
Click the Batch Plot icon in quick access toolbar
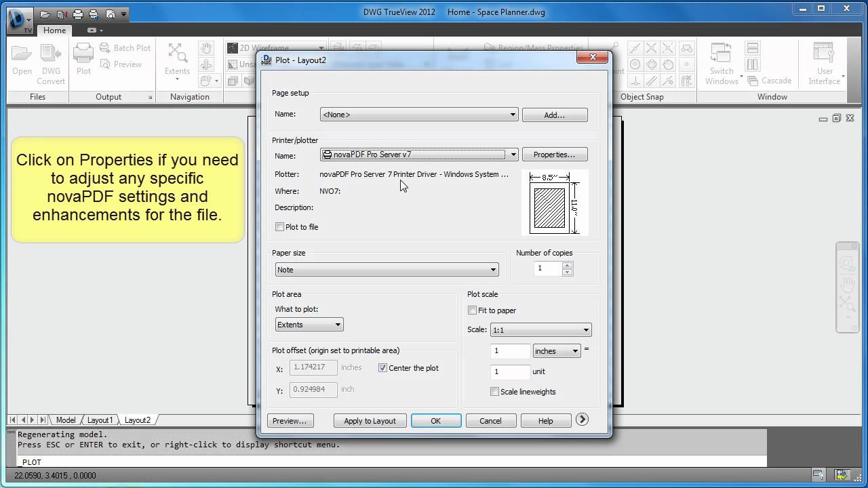pos(94,13)
